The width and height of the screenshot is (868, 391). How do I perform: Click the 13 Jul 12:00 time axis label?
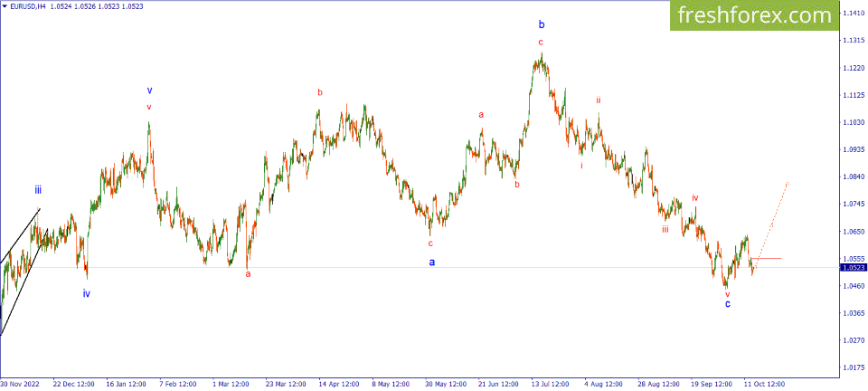pyautogui.click(x=550, y=383)
